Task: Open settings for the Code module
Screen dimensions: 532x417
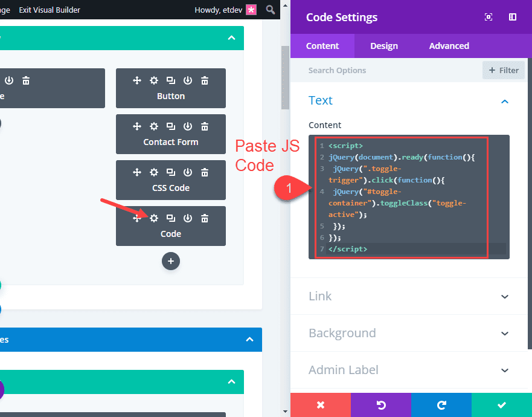Action: click(153, 218)
